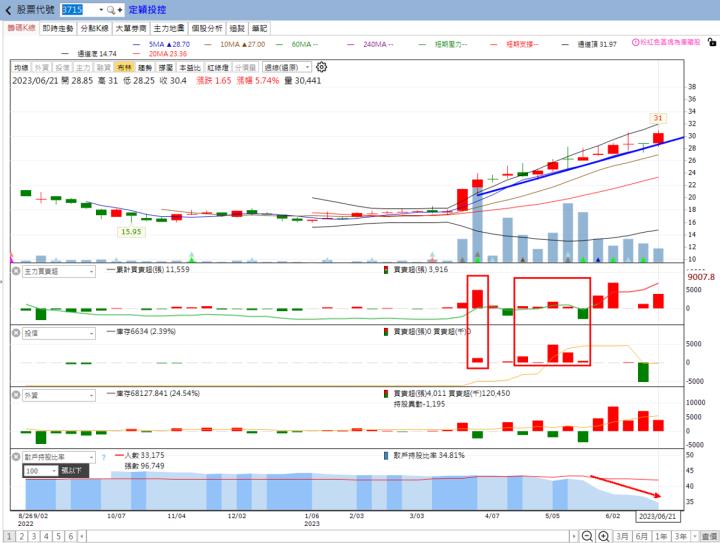Select the 1年 time range button

(661, 536)
